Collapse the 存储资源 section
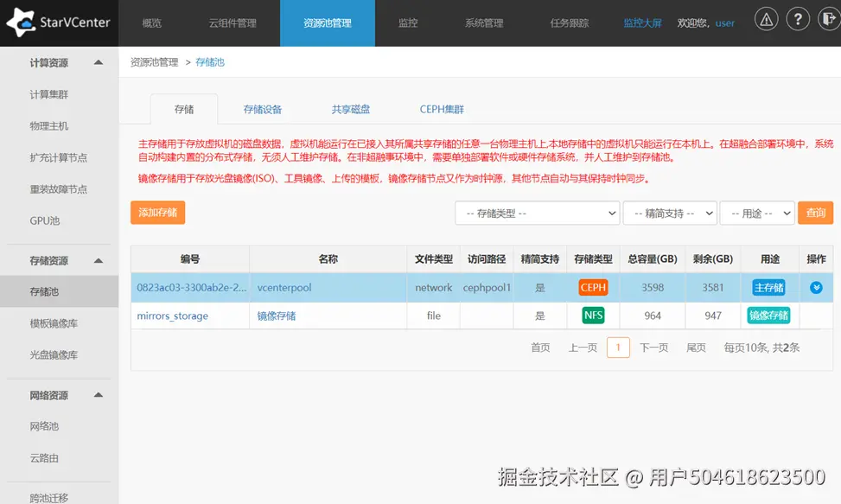The image size is (841, 504). click(x=99, y=260)
